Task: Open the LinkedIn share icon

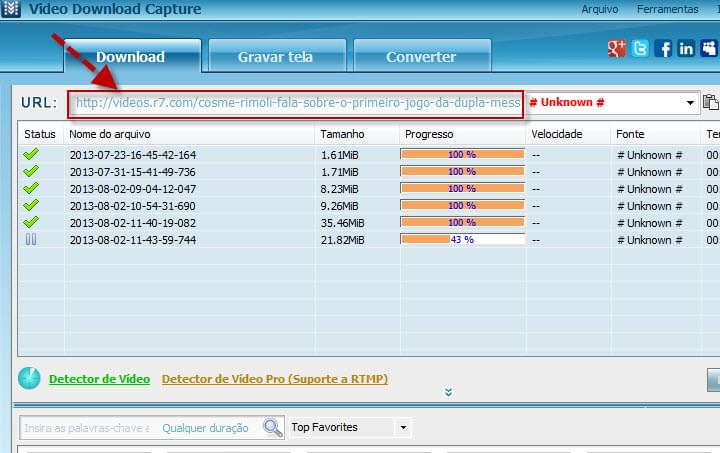Action: point(686,48)
